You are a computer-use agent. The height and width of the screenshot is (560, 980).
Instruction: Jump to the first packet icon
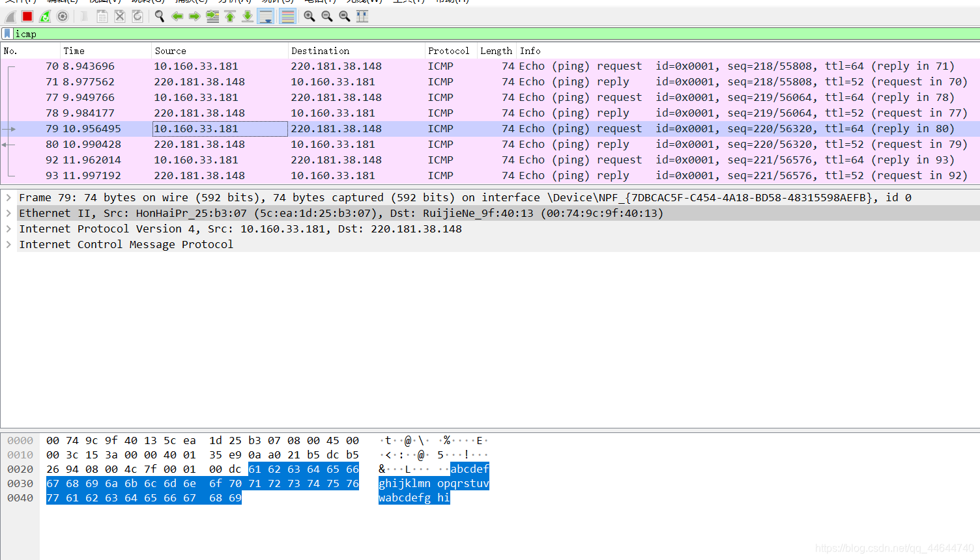tap(230, 16)
